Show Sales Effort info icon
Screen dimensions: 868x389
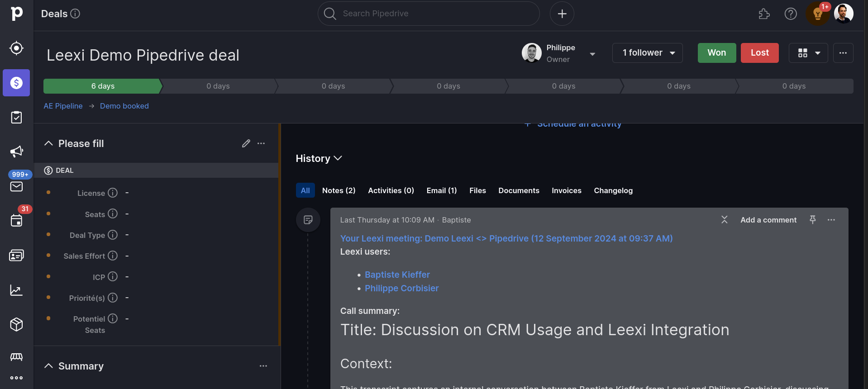tap(113, 256)
